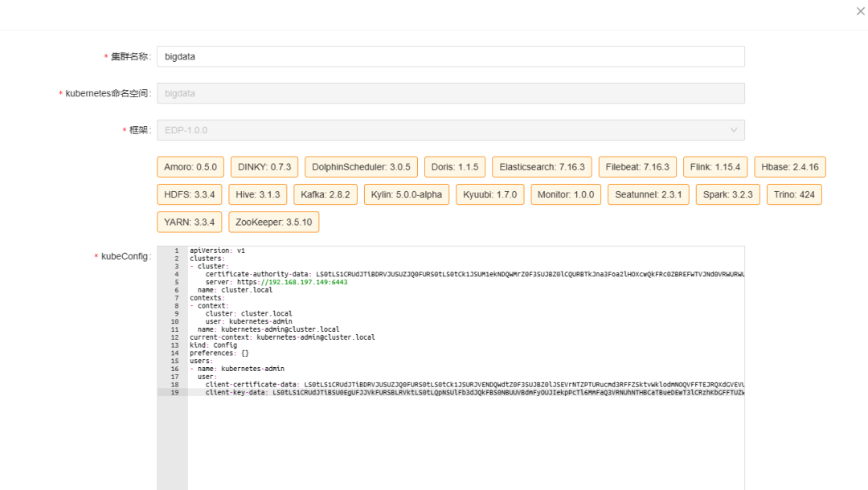
Task: Select the Hbase: 2.4.16 tag
Action: point(789,167)
